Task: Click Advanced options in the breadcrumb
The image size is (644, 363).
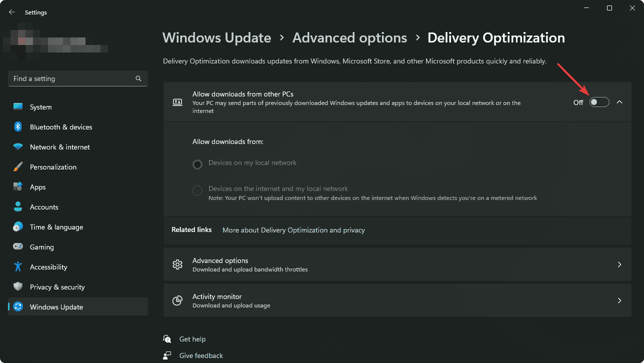Action: pos(349,37)
